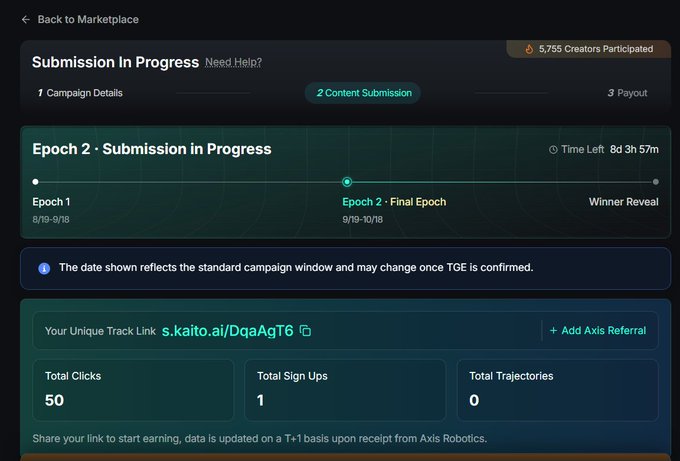The width and height of the screenshot is (680, 461).
Task: Click the Total Trajectories card
Action: coord(558,390)
